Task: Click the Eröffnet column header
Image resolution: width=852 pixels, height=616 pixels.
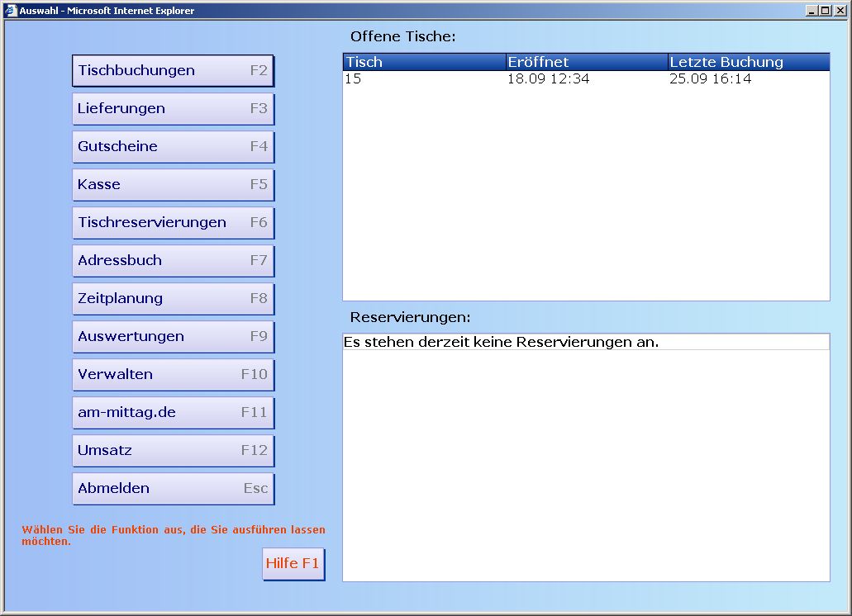Action: pos(586,62)
